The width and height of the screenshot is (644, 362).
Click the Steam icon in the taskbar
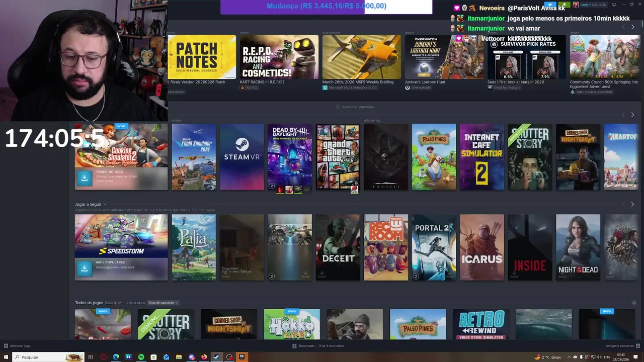tap(216, 357)
